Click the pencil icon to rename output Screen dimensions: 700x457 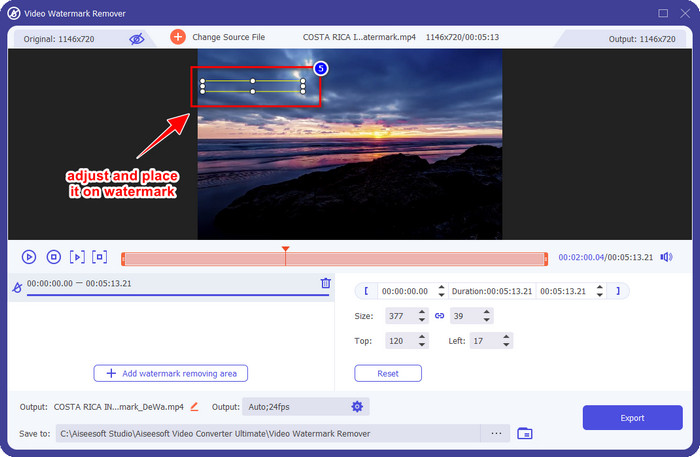(195, 407)
